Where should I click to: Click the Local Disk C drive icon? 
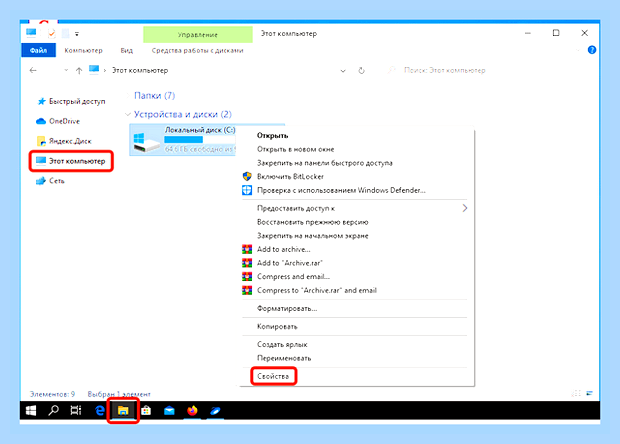point(146,142)
